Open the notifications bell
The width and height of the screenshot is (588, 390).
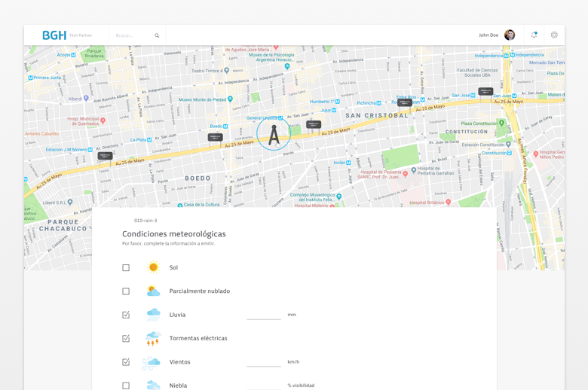click(x=534, y=35)
